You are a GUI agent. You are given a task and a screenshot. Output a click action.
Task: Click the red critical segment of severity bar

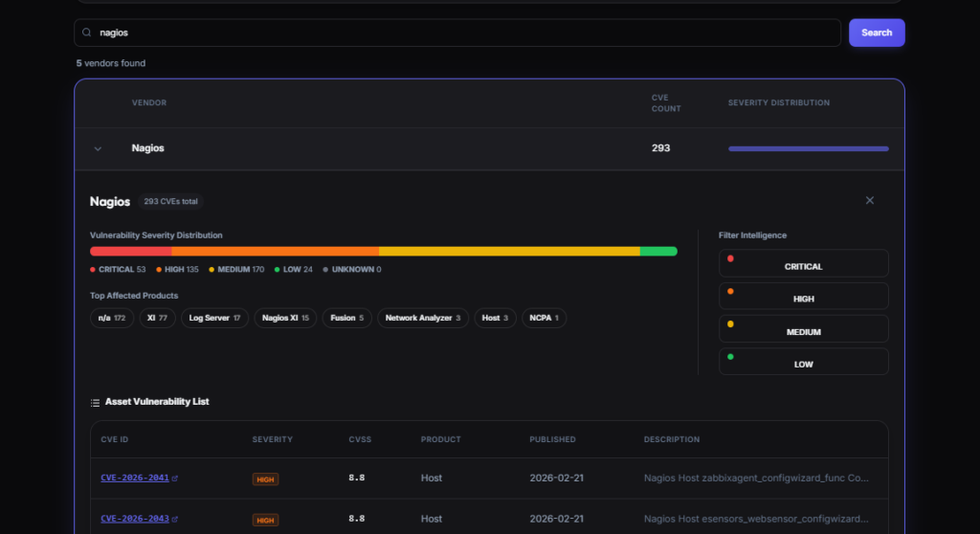(130, 251)
